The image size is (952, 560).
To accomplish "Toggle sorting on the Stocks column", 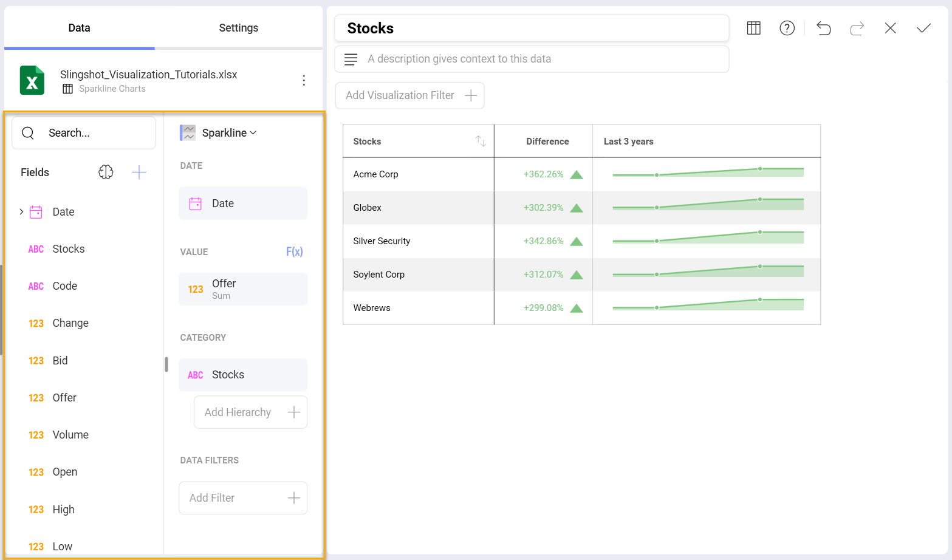I will 481,141.
